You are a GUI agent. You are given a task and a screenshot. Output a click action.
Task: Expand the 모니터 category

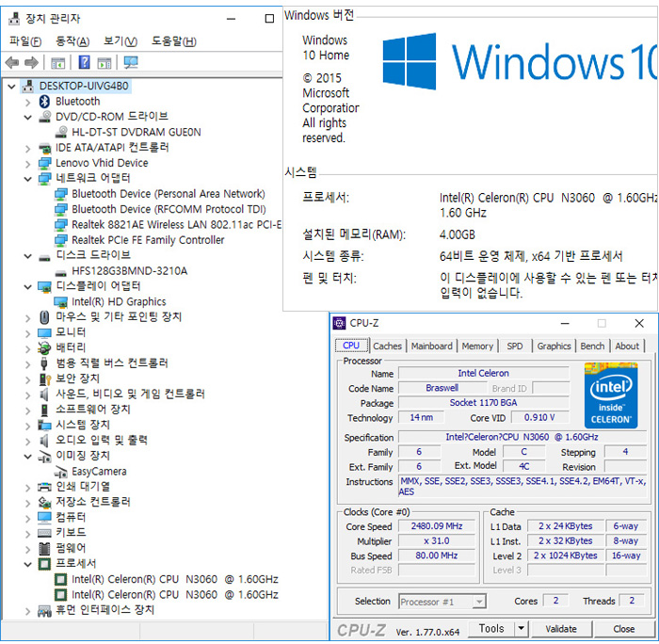(27, 333)
